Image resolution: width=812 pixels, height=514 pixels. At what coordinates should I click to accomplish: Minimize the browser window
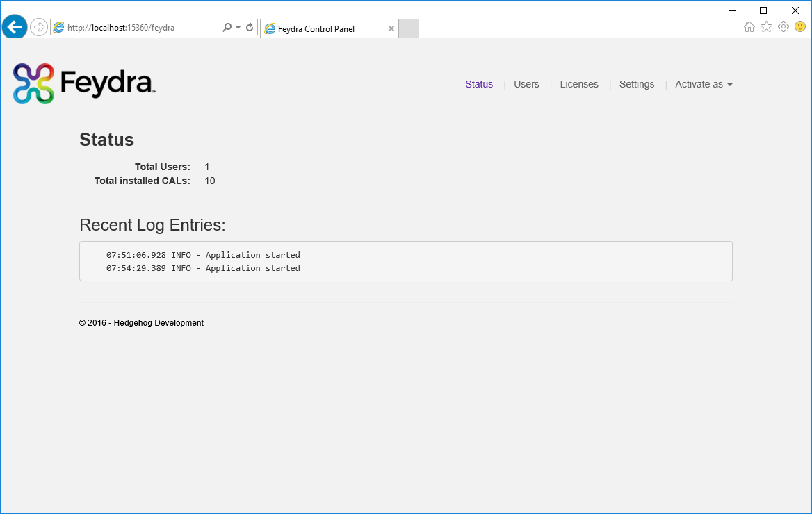pos(732,10)
